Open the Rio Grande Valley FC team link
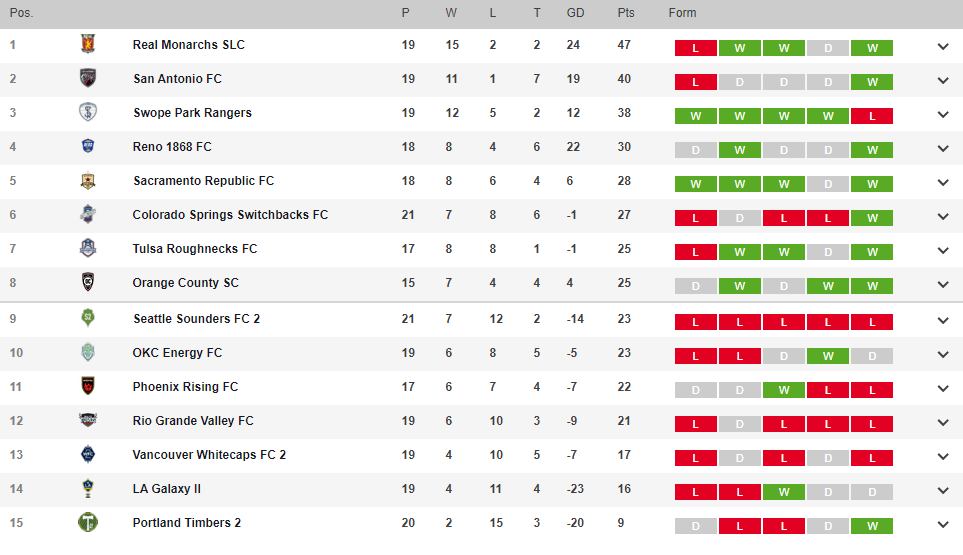Screen dimensions: 963x555 tap(193, 421)
